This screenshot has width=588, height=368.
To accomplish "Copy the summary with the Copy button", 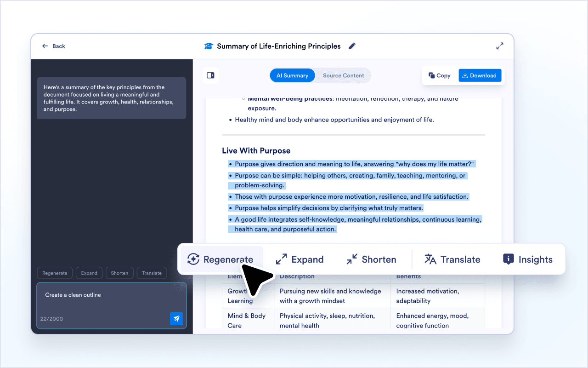I will tap(440, 75).
